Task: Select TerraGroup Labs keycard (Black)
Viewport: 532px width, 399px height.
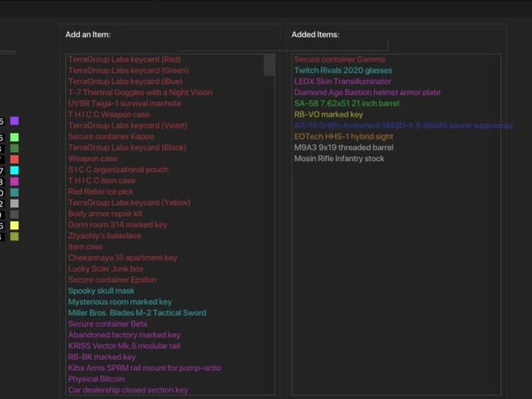Action: click(127, 148)
